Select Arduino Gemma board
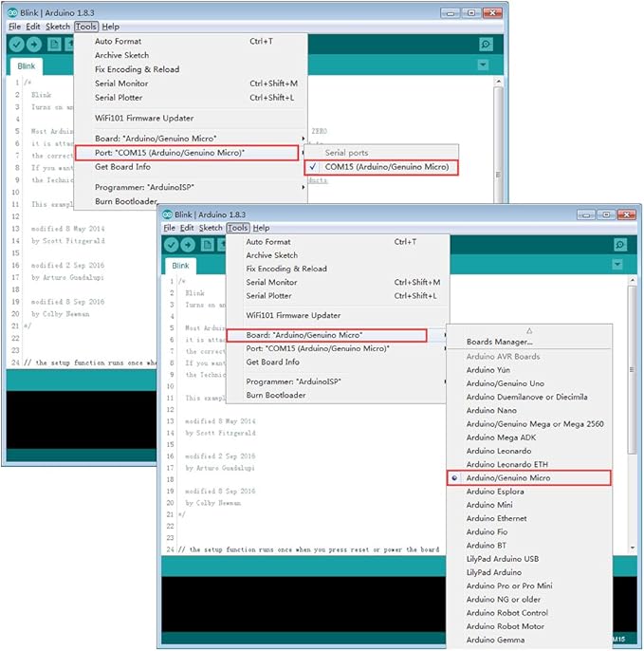The height and width of the screenshot is (651, 644). 529,640
